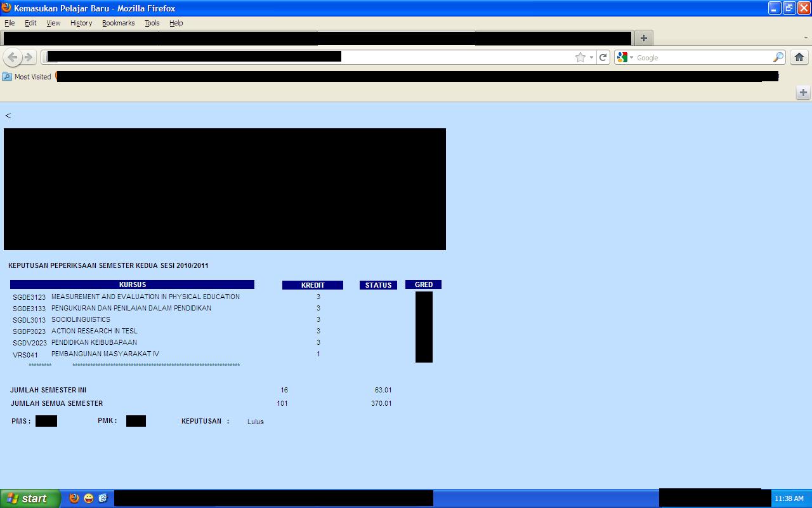
Task: Bookmark this page with the star icon
Action: point(580,57)
